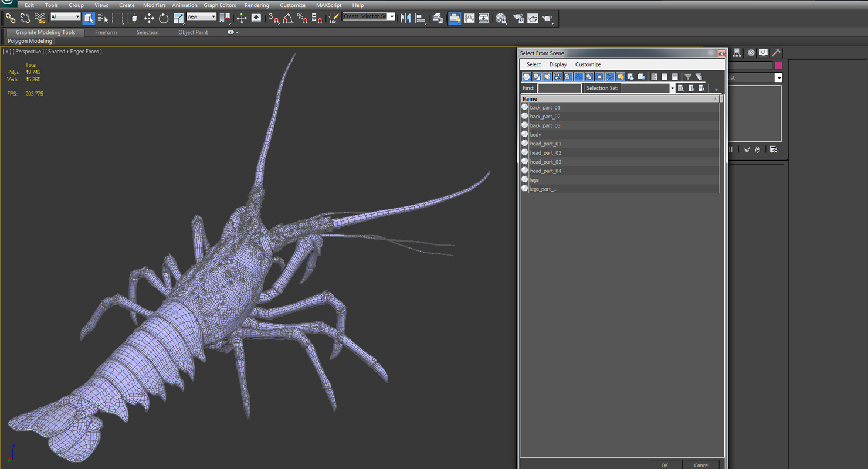Screen dimensions: 868x469
Task: Open the Material Editor
Action: (x=501, y=18)
